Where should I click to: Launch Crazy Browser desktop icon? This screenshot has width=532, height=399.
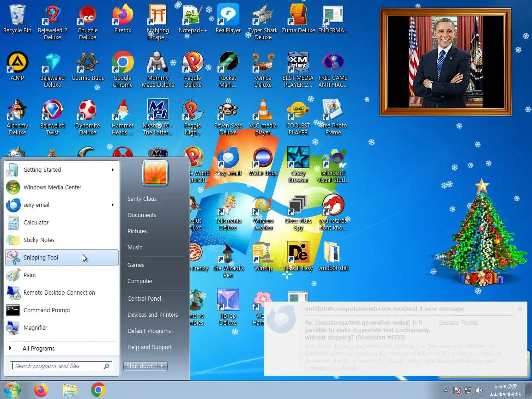(x=298, y=164)
